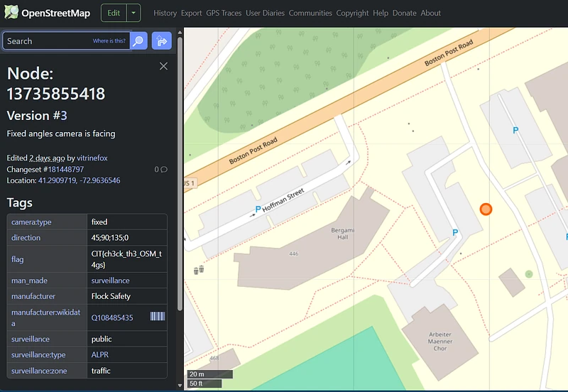This screenshot has width=568, height=392.
Task: Click the manufacturer:wikidata tag key
Action: (x=46, y=317)
